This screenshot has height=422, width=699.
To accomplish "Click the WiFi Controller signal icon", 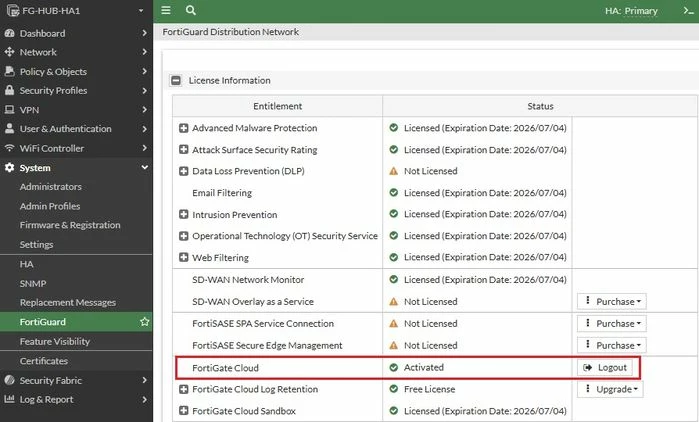I will tap(9, 148).
